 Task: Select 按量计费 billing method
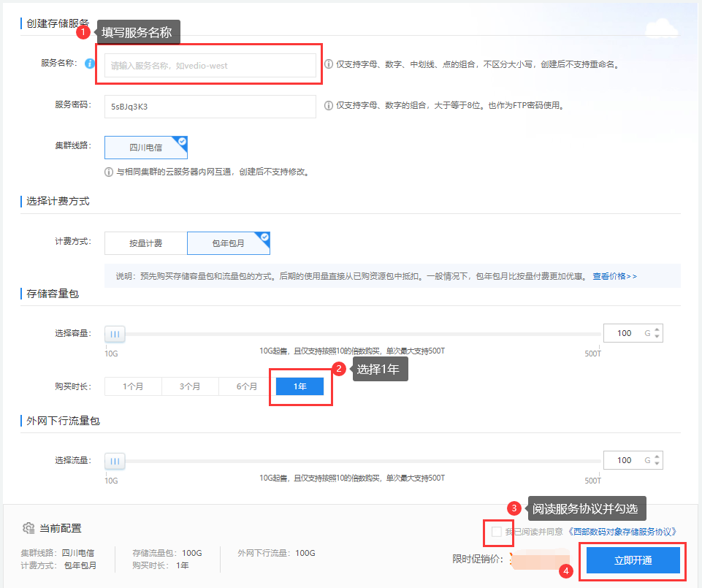pos(145,243)
